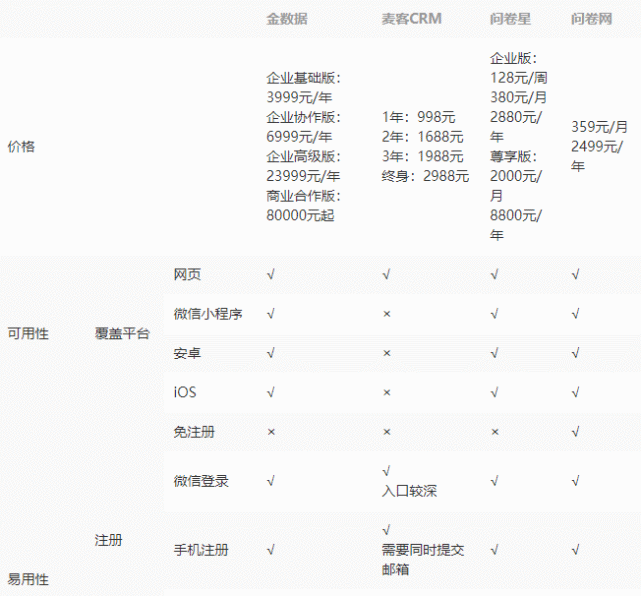This screenshot has width=641, height=596.
Task: Click 问卷网 checkmark in iOS row
Action: click(576, 392)
